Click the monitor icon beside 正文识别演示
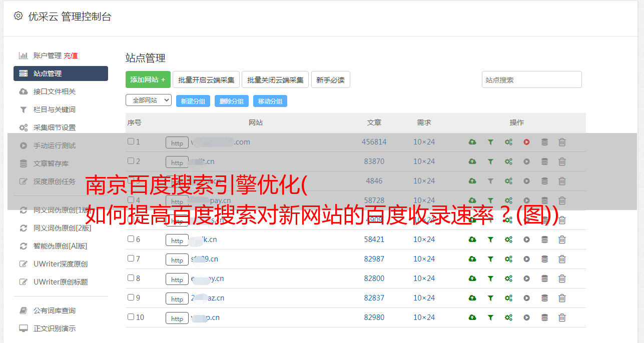The image size is (644, 343). [x=23, y=328]
